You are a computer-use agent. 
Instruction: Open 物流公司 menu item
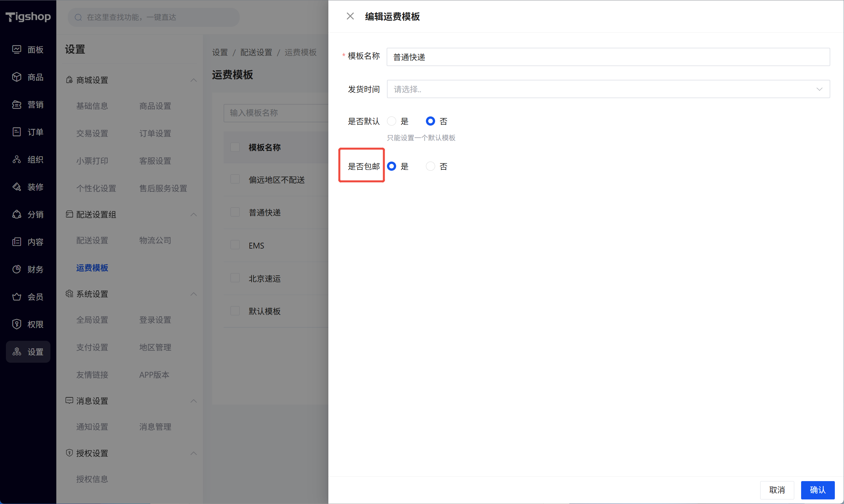tap(155, 240)
